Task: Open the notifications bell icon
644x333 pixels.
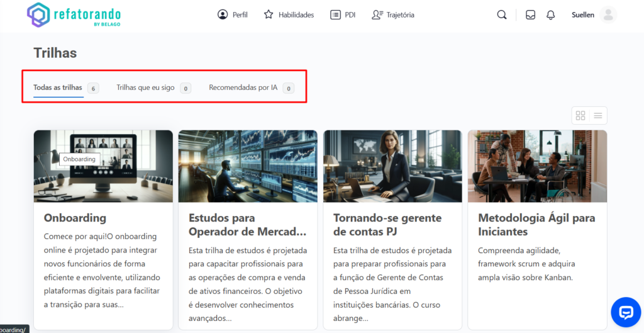Action: click(551, 15)
